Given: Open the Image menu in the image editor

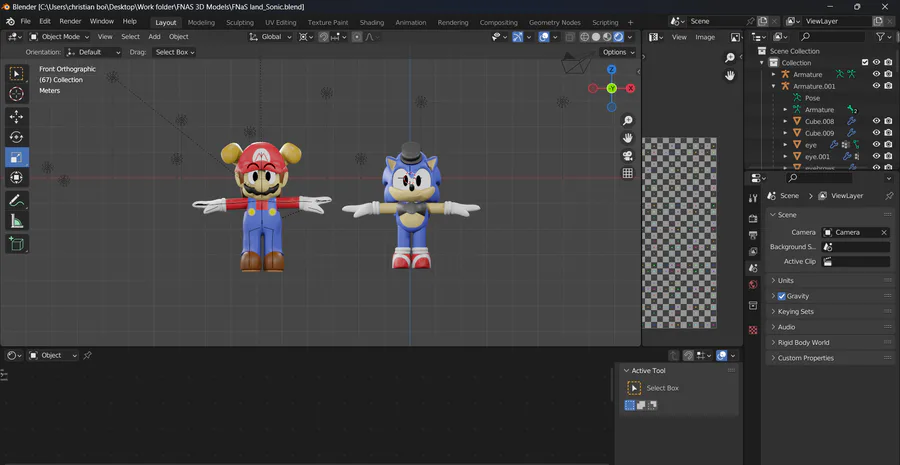Looking at the screenshot, I should click(705, 37).
